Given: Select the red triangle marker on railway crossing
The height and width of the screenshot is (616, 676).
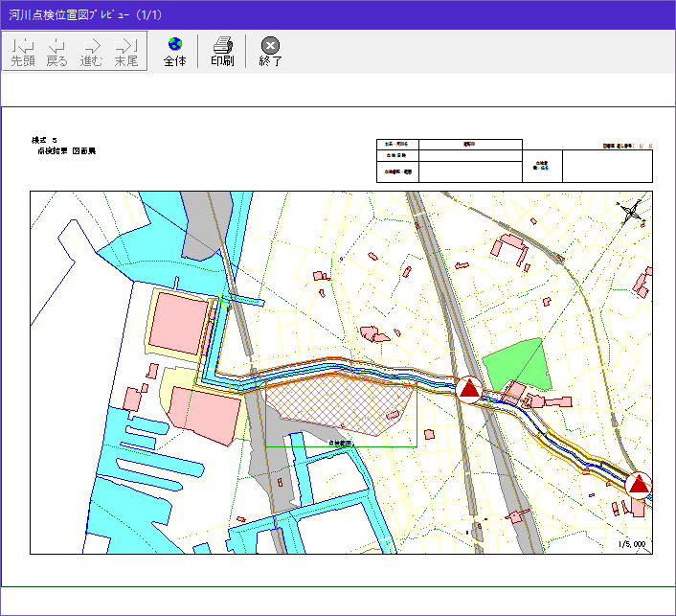Looking at the screenshot, I should pyautogui.click(x=469, y=388).
